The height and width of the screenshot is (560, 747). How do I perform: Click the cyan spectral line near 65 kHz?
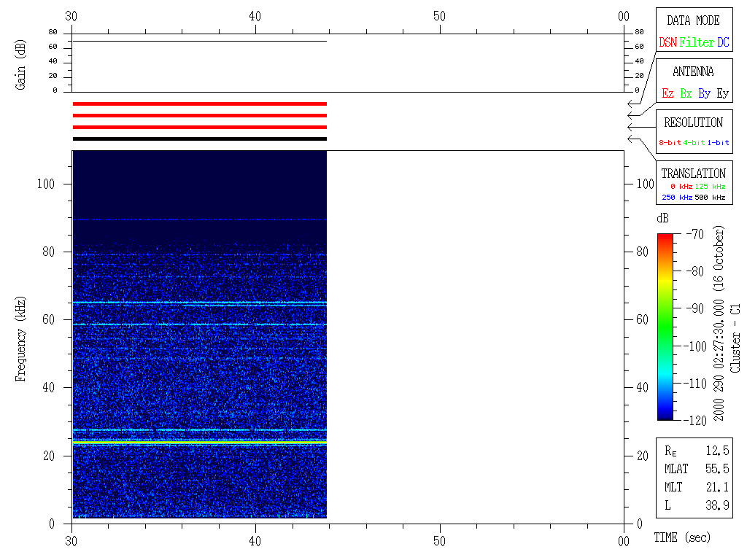[x=199, y=303]
